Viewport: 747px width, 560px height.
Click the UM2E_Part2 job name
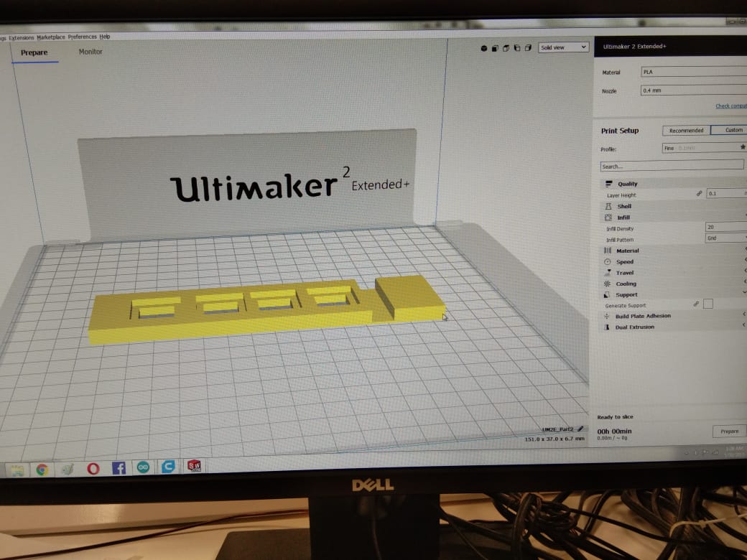(x=558, y=429)
